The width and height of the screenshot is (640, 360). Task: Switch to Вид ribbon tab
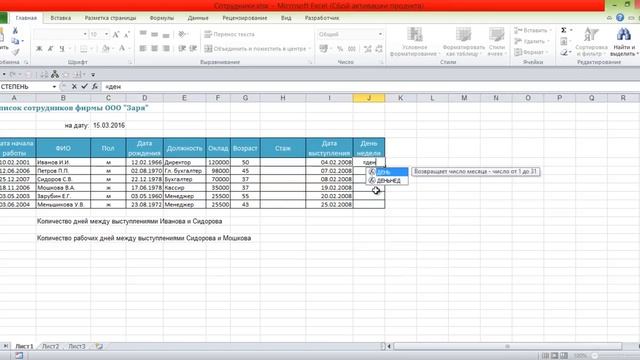tap(286, 18)
